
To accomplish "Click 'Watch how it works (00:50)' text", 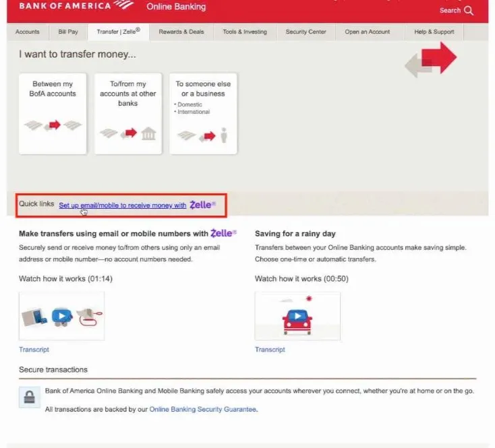I will coord(301,279).
